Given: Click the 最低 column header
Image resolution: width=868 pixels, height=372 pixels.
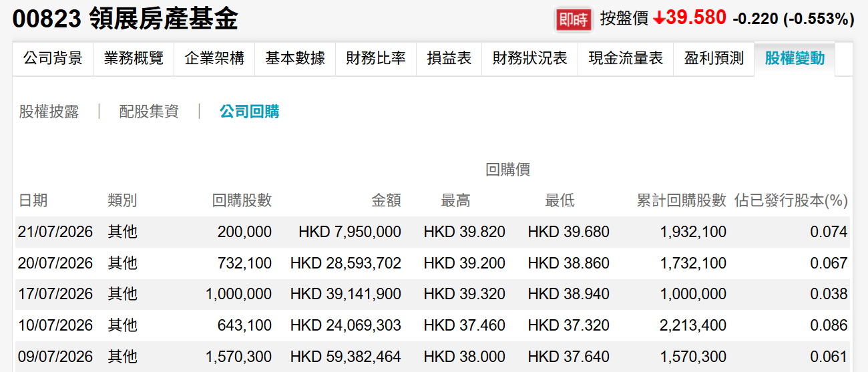Looking at the screenshot, I should [560, 200].
